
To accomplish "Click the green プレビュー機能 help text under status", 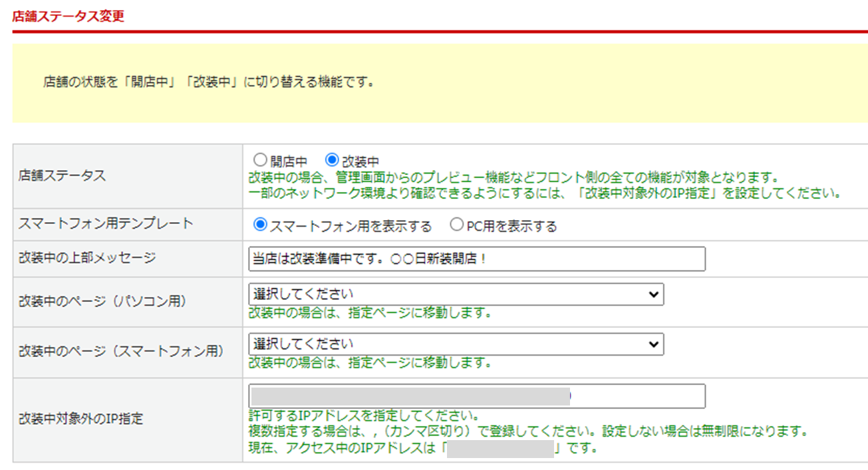I will coord(513,178).
